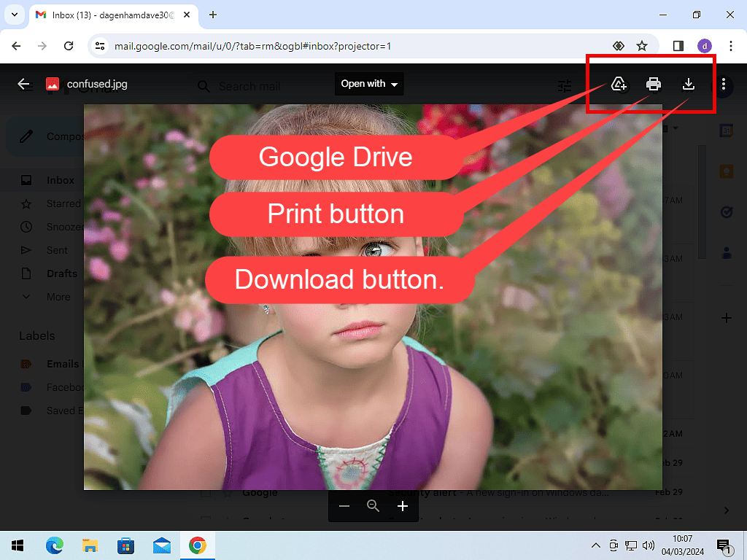Open the preview more options menu

(723, 85)
